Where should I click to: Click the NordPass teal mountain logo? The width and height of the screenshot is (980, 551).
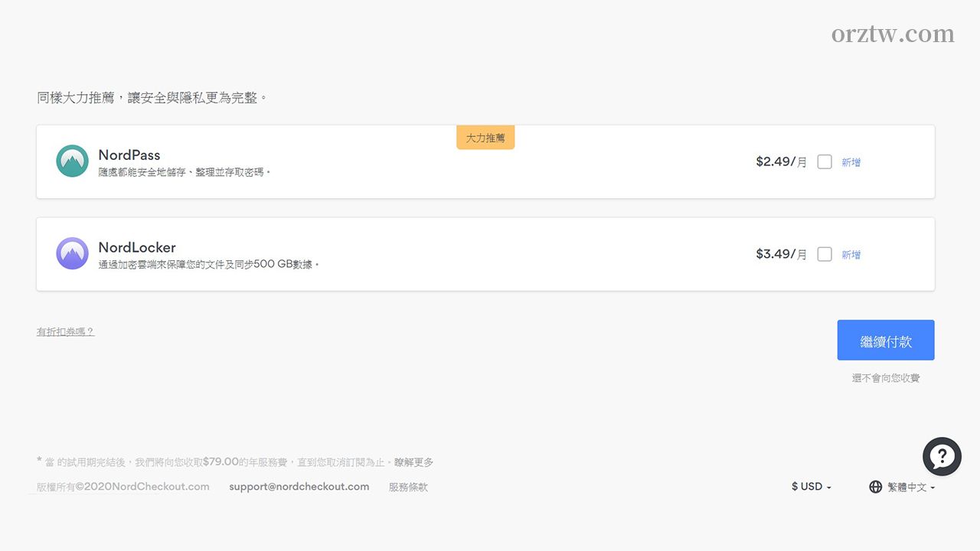tap(73, 161)
